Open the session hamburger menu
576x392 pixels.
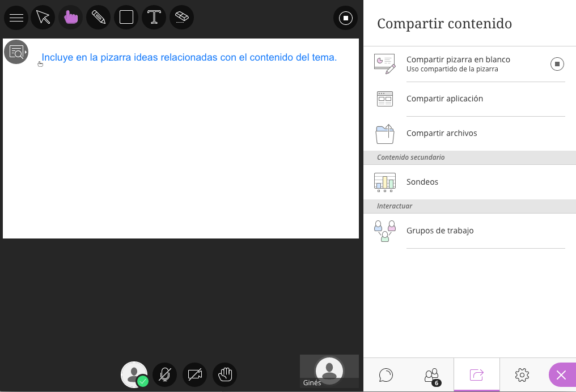[16, 18]
